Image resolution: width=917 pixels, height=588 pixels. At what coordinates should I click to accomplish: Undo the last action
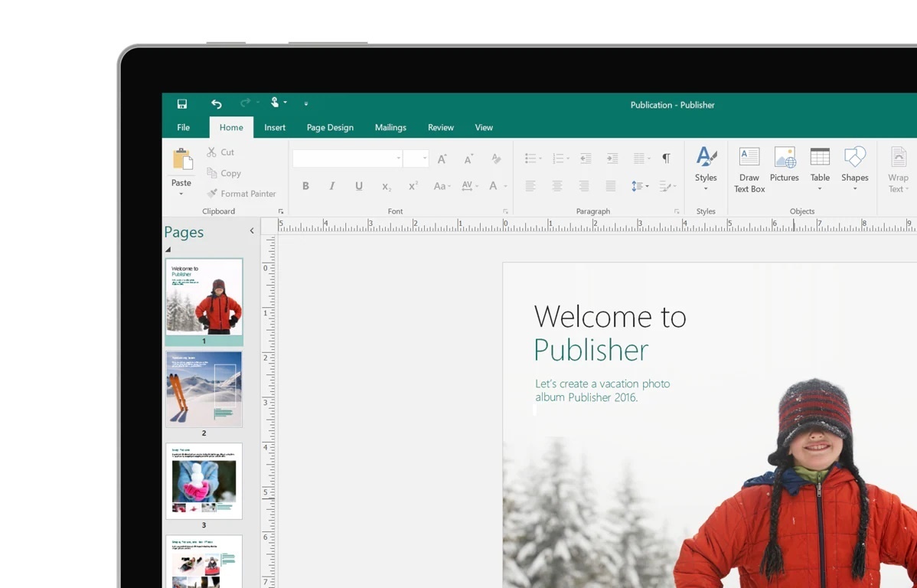point(216,103)
